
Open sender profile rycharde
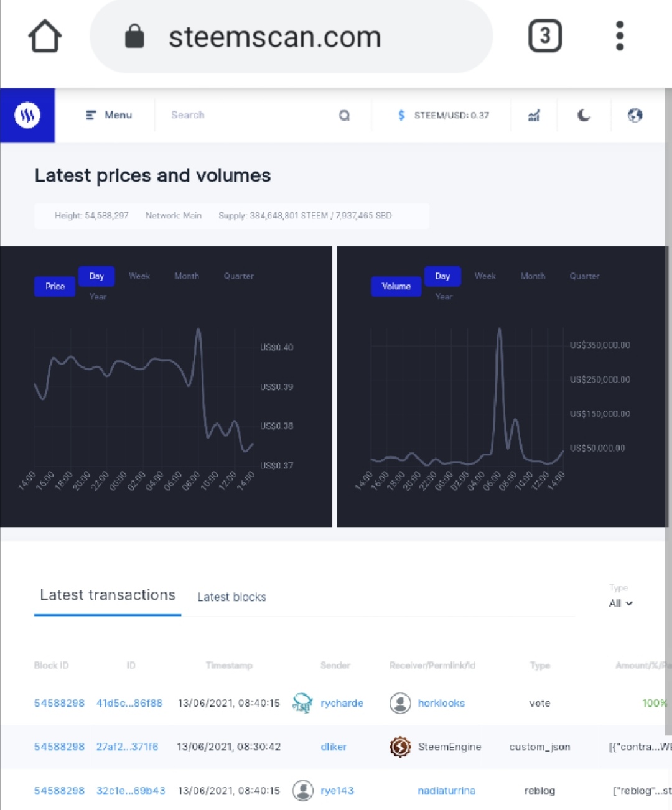342,704
